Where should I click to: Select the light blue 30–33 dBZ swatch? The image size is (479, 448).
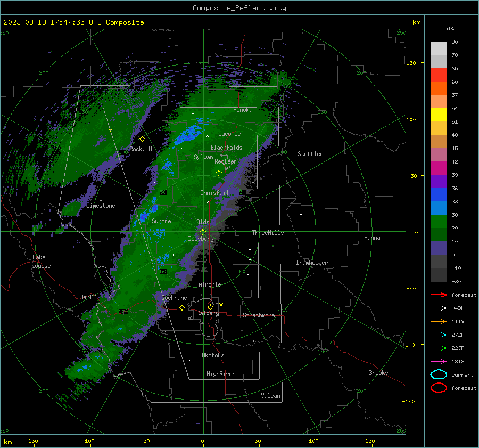click(x=439, y=208)
